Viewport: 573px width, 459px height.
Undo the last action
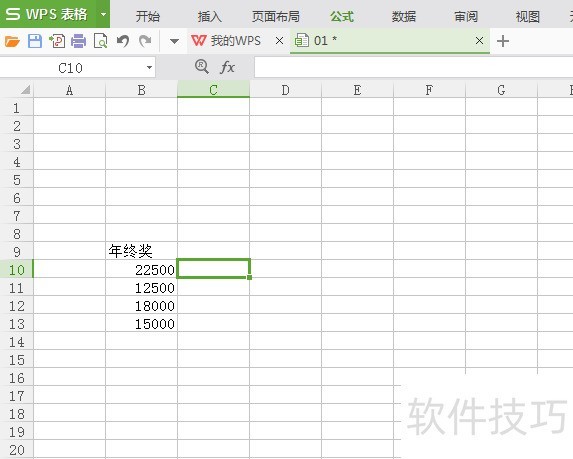point(123,41)
